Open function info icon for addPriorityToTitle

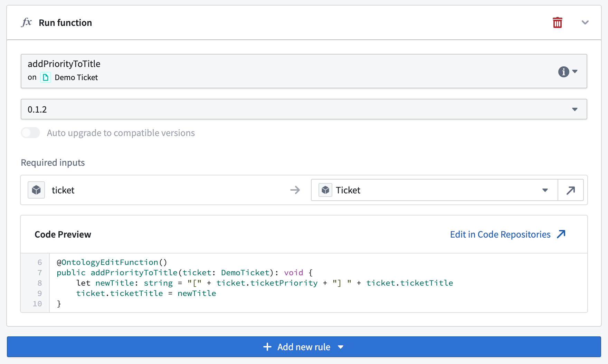point(563,71)
